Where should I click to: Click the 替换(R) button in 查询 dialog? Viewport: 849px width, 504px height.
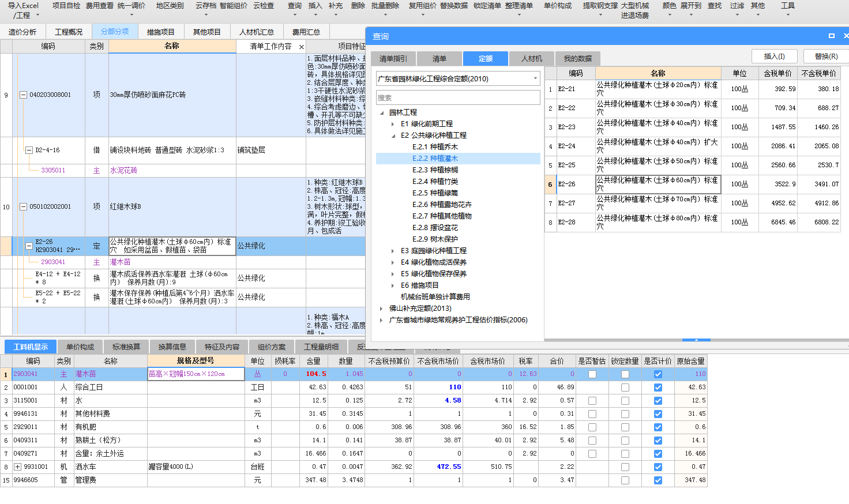(x=826, y=56)
